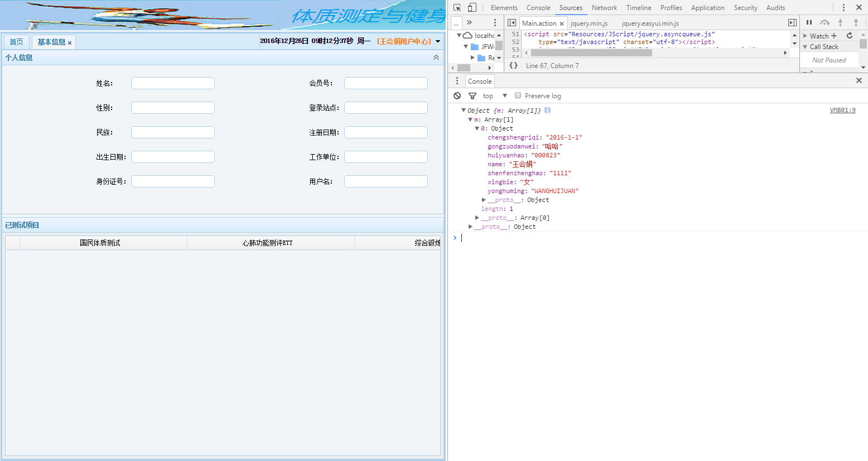The image size is (868, 461).
Task: Expand '__proto__: Array[0]' node
Action: tap(477, 218)
